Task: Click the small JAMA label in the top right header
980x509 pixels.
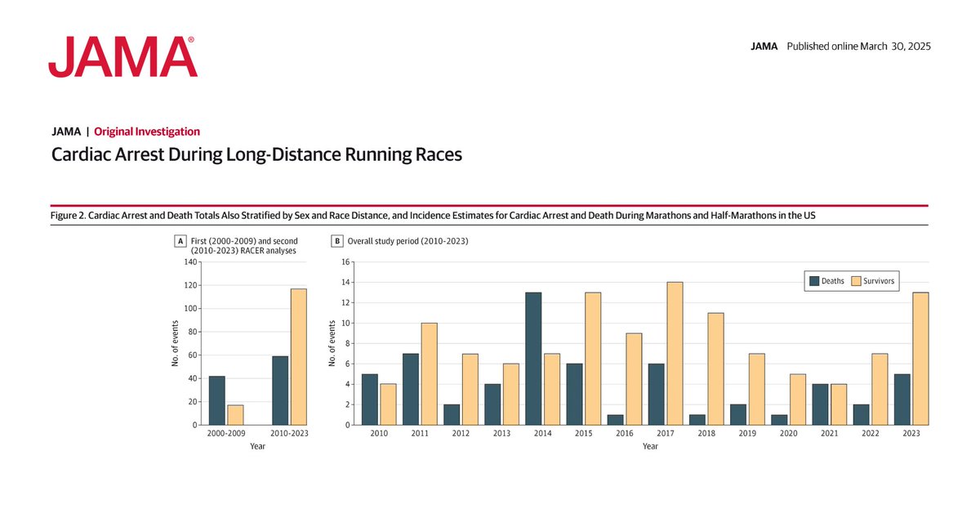Action: 764,46
